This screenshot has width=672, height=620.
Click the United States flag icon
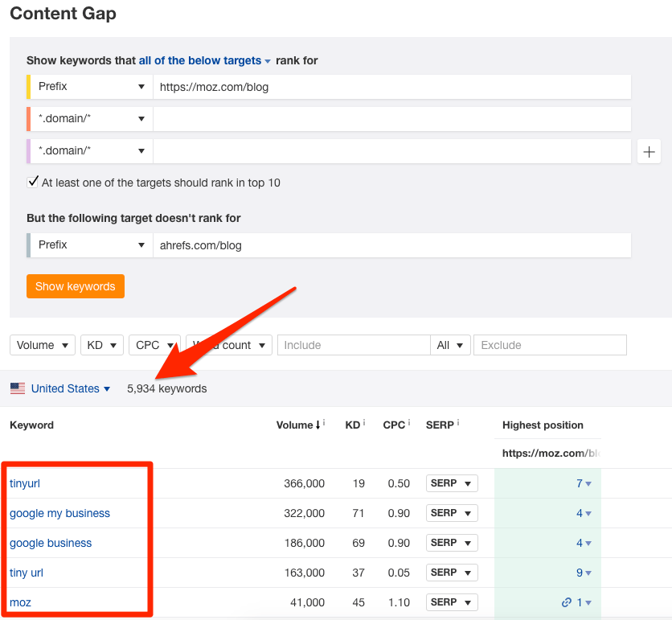point(18,388)
